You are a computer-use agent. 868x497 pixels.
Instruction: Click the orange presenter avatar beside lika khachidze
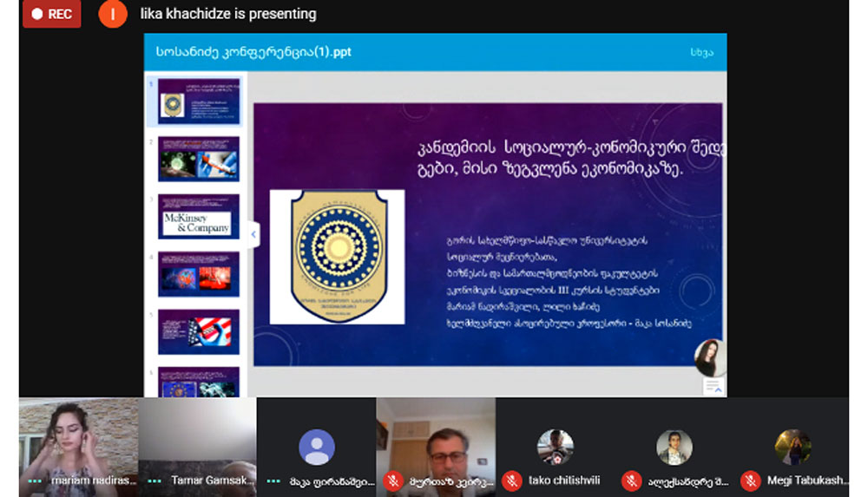pos(113,14)
